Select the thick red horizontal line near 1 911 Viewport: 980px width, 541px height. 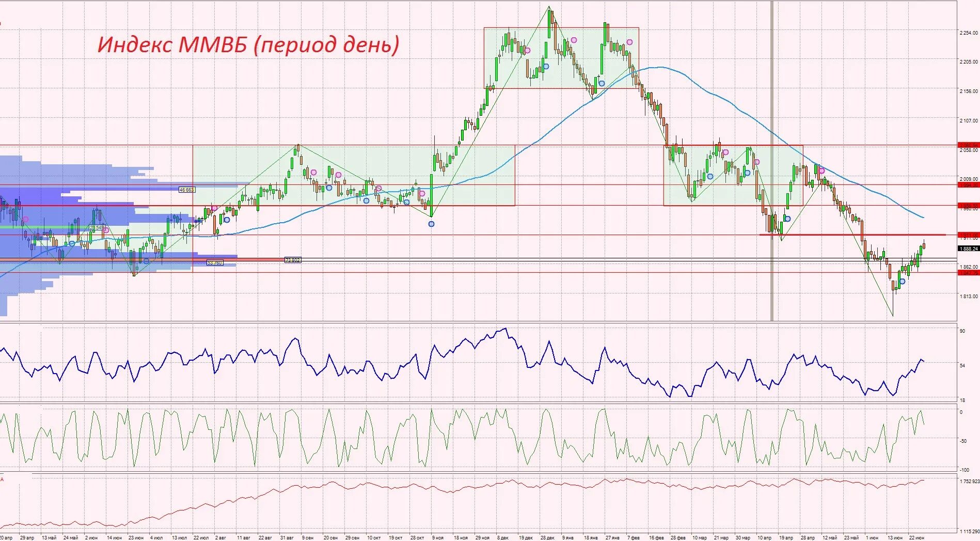[x=852, y=235]
